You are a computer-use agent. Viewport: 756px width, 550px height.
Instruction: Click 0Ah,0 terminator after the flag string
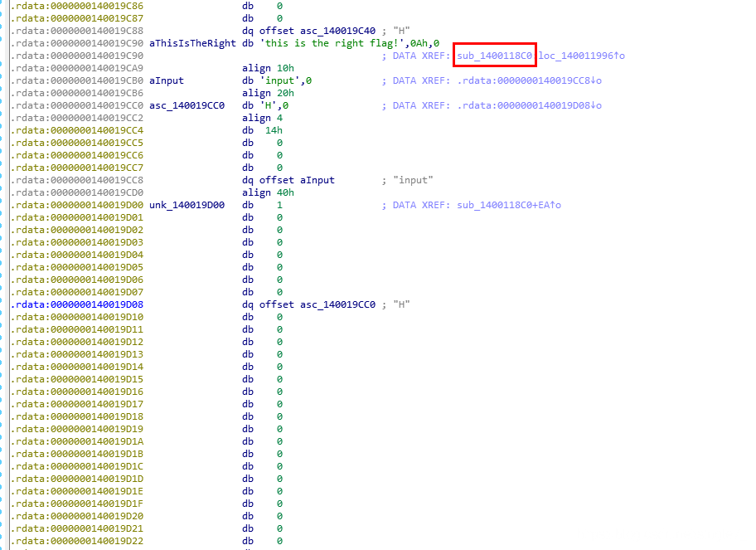point(424,43)
